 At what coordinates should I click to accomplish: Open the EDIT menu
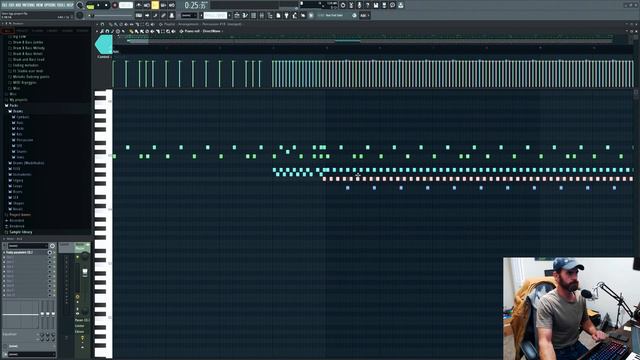pyautogui.click(x=11, y=5)
